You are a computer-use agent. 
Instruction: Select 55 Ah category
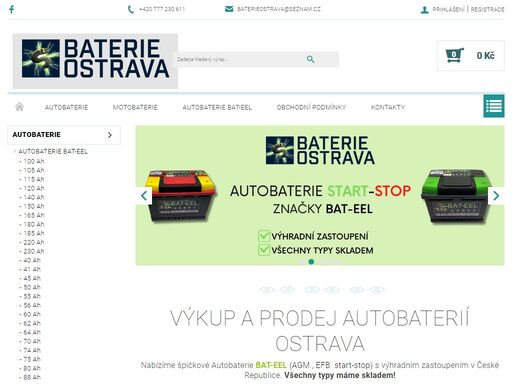tap(32, 296)
